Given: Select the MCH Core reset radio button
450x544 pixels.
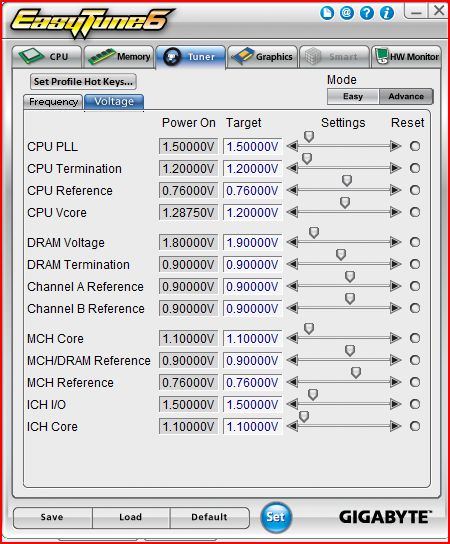Looking at the screenshot, I should [415, 338].
